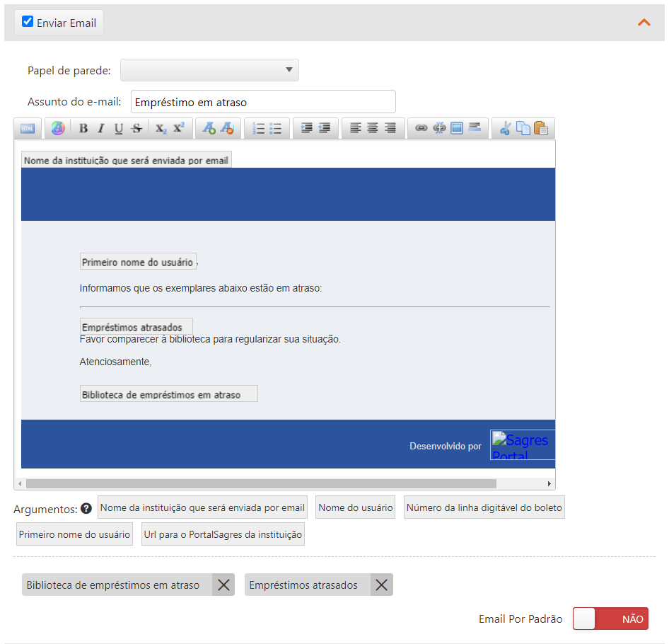Click the editor horizontal scrollbar
Screen dimensions: 669x644
point(262,483)
